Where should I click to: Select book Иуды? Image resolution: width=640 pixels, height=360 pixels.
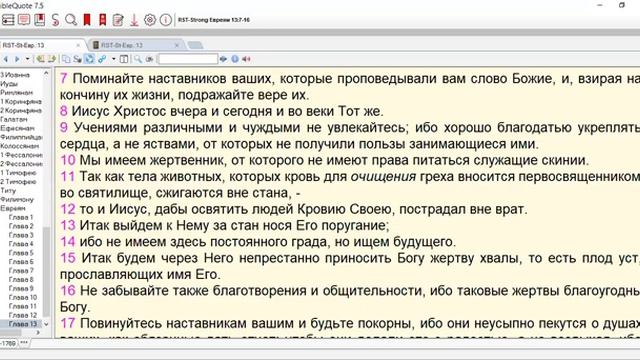click(9, 84)
